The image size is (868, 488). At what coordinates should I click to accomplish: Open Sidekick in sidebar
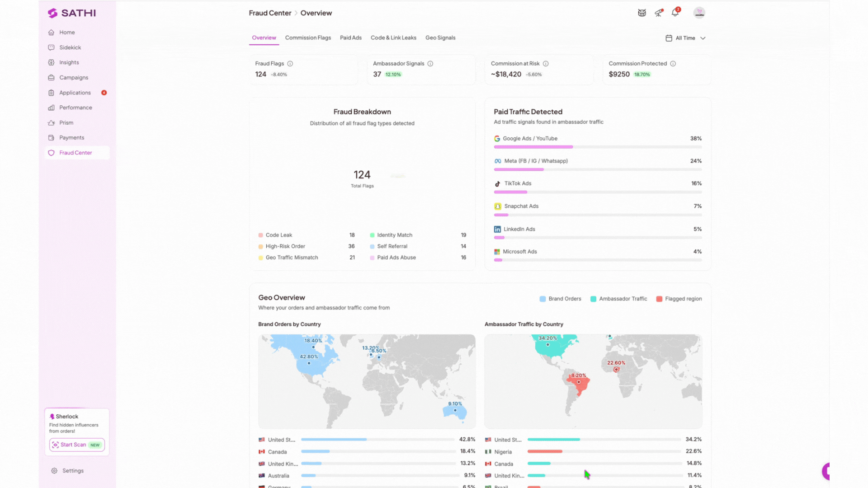click(x=70, y=47)
